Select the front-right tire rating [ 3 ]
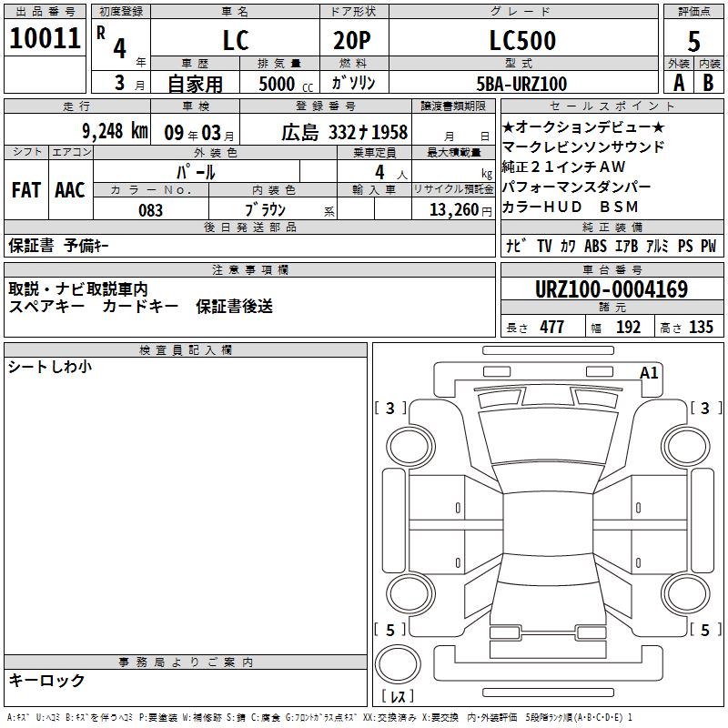Image resolution: width=728 pixels, height=728 pixels. point(706,408)
